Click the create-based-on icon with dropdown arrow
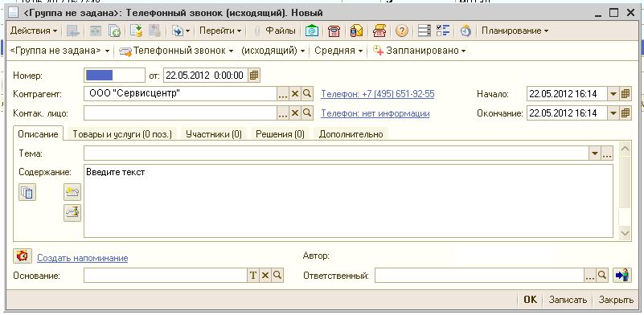Image resolution: width=644 pixels, height=315 pixels. [x=181, y=31]
